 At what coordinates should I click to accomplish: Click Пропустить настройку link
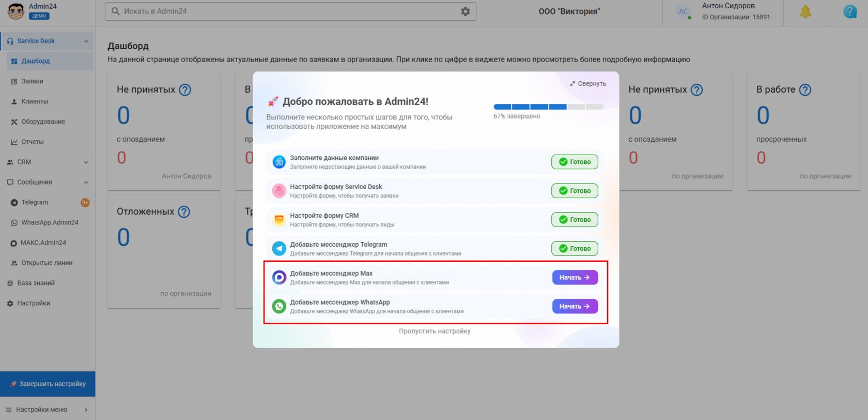pos(435,331)
